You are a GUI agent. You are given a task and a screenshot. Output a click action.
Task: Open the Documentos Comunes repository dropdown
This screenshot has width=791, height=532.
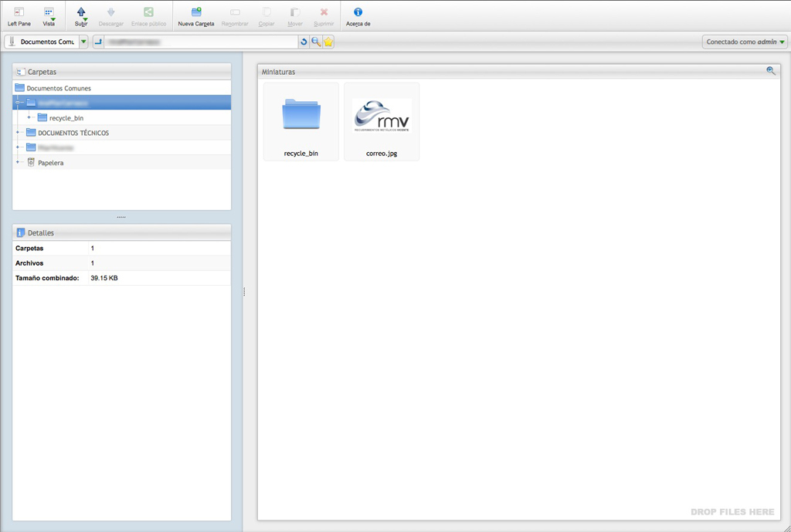click(x=83, y=42)
